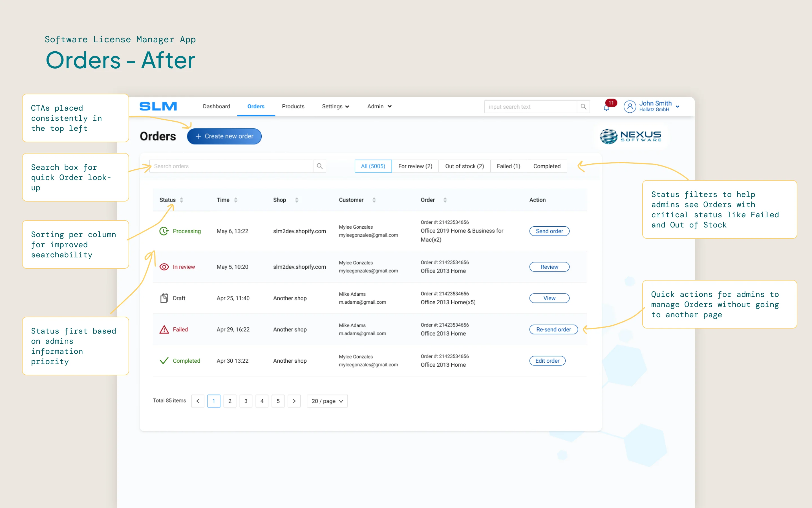The height and width of the screenshot is (508, 812).
Task: Go to page 3
Action: [x=246, y=401]
